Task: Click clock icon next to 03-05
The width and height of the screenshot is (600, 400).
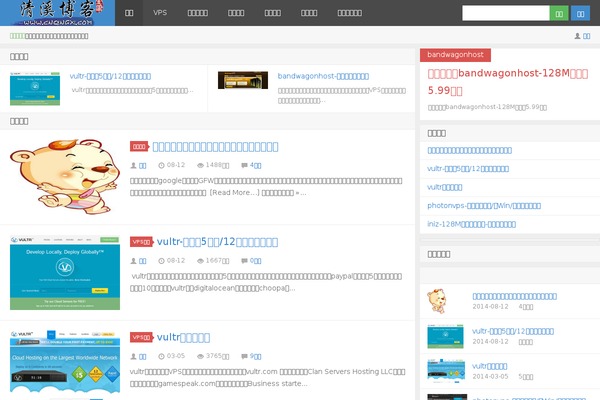Action: pos(161,356)
